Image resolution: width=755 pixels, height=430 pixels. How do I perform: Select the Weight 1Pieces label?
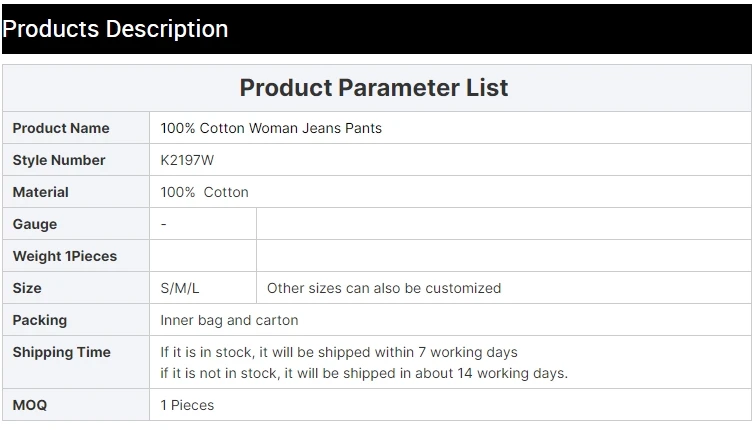[x=65, y=256]
